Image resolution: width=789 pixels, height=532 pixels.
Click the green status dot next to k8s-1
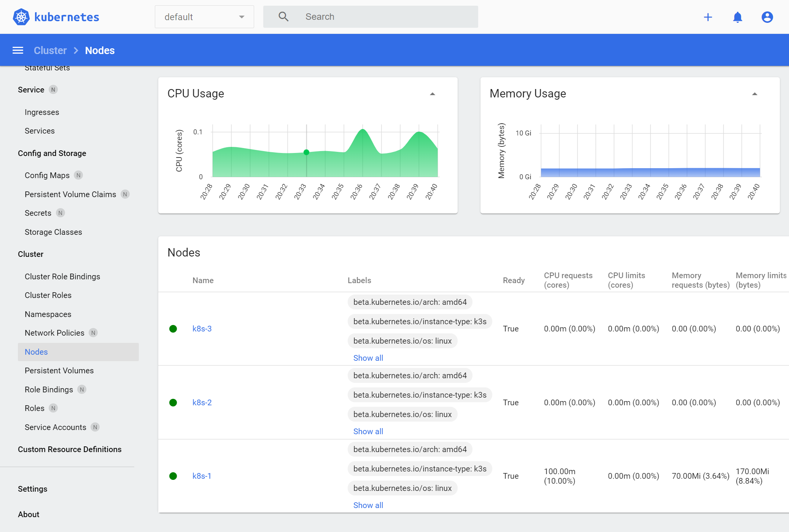tap(173, 476)
